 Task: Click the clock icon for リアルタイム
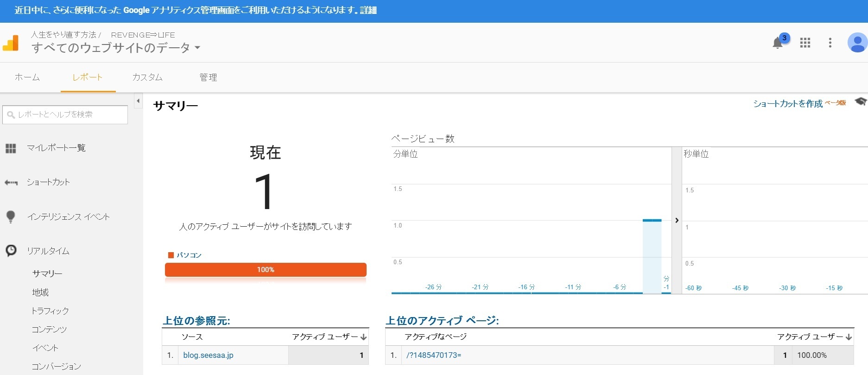point(11,251)
